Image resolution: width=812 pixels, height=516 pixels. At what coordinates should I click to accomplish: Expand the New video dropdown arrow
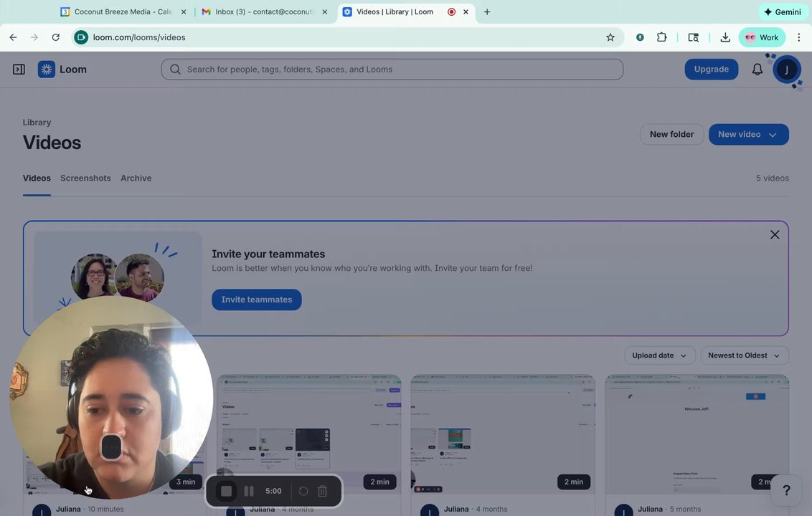[x=773, y=135]
